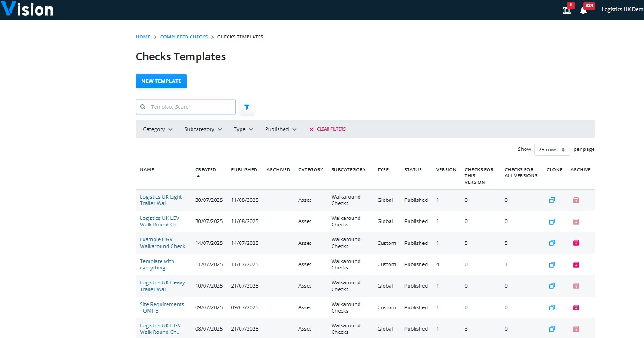
Task: Expand the Category filter dropdown
Action: [158, 129]
